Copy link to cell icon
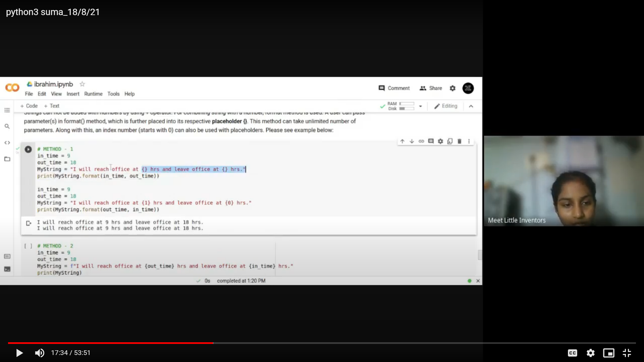Viewport: 644px width, 362px height. click(421, 141)
